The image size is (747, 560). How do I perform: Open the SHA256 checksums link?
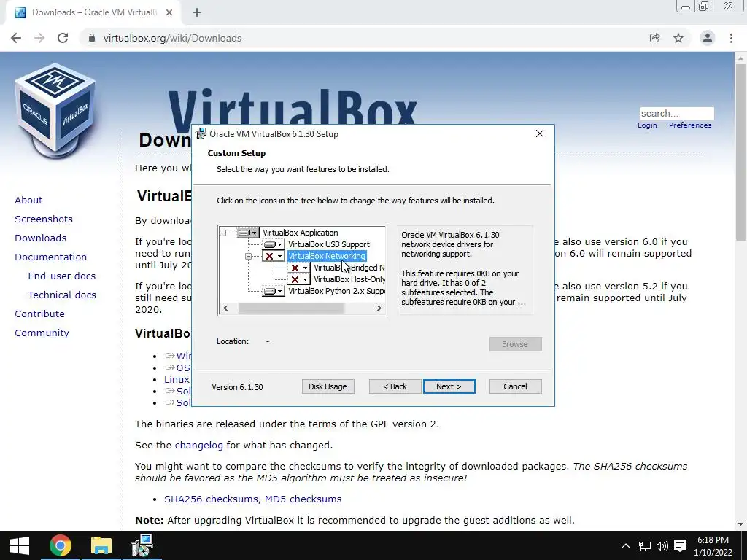click(211, 499)
